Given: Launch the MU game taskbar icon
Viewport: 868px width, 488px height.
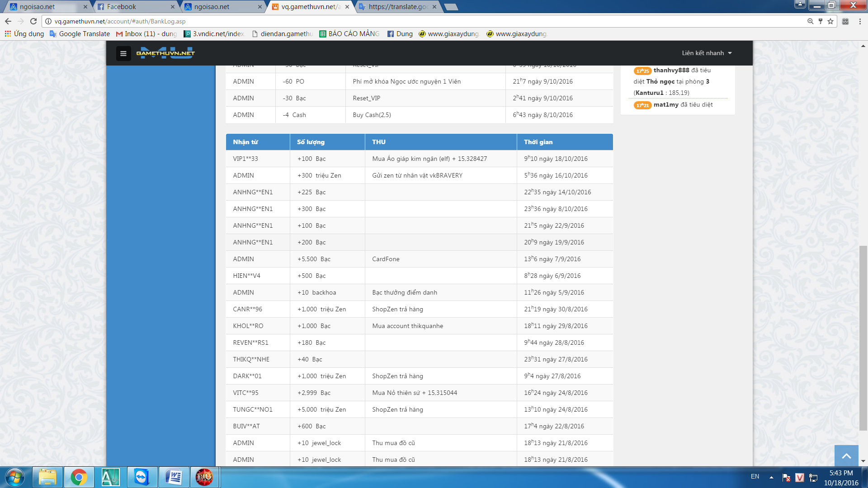Looking at the screenshot, I should [x=204, y=477].
